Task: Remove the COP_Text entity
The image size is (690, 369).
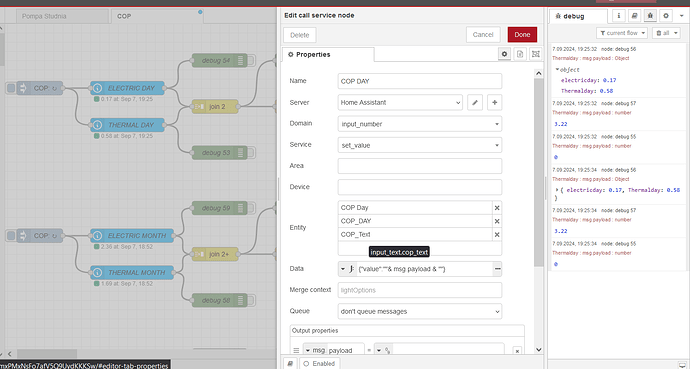Action: coord(497,235)
